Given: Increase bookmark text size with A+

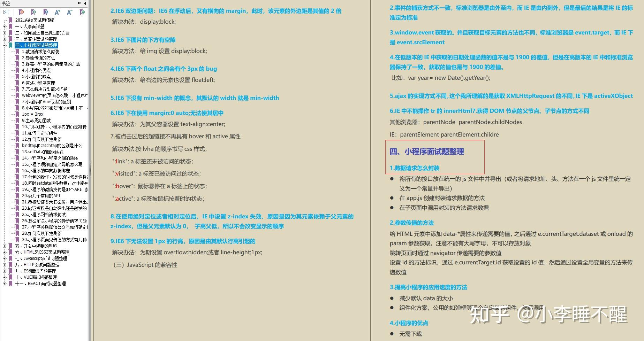Looking at the screenshot, I should (58, 12).
